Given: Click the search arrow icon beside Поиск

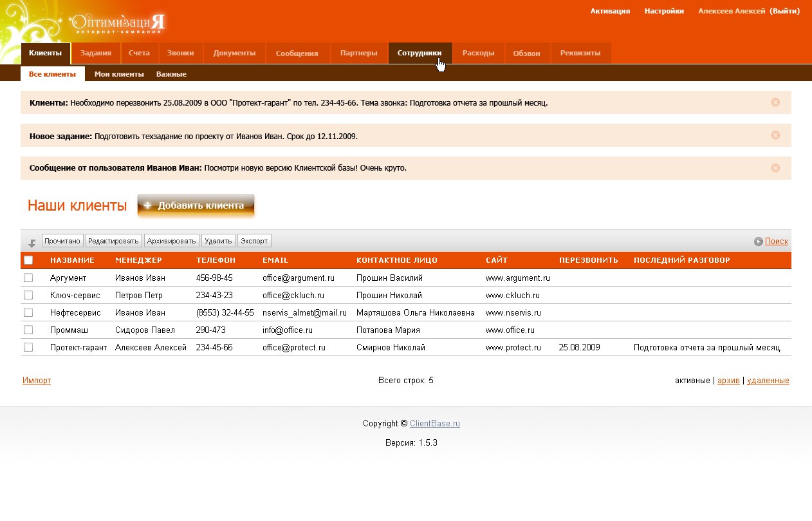Looking at the screenshot, I should click(759, 242).
